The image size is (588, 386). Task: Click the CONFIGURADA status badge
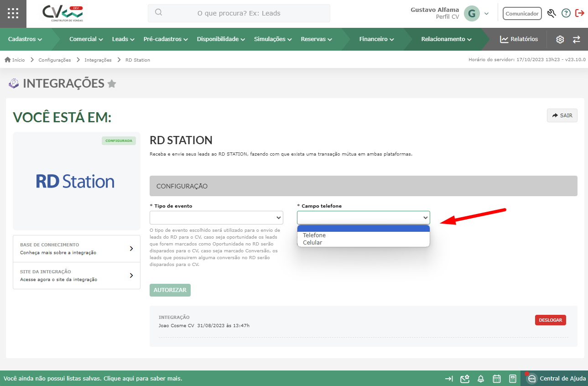point(119,141)
